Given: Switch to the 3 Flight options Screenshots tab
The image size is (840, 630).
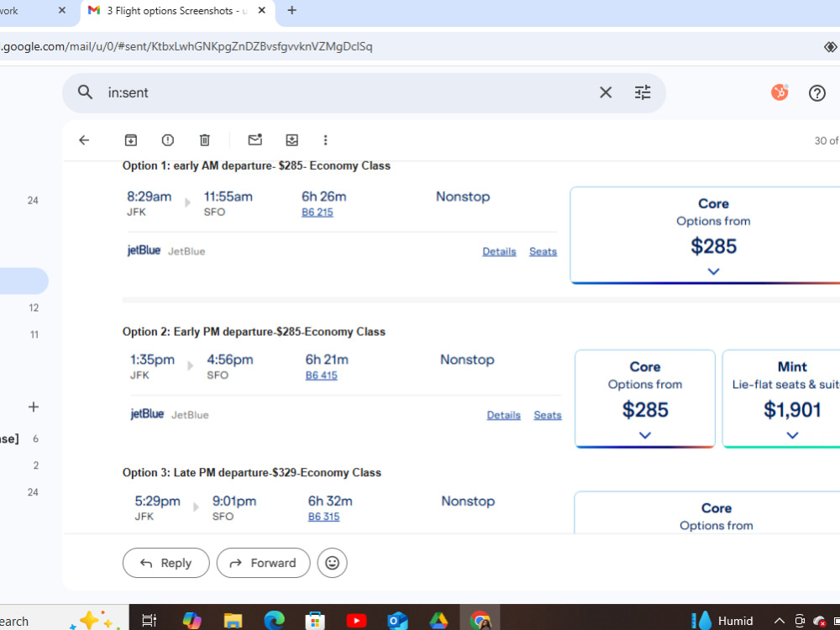Looking at the screenshot, I should pos(177,11).
